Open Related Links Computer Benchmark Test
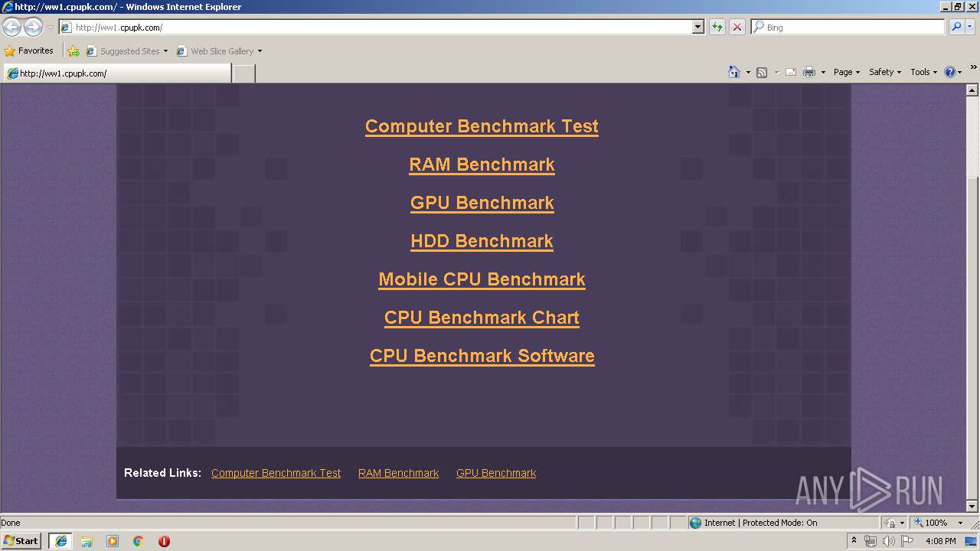980x551 pixels. (276, 473)
